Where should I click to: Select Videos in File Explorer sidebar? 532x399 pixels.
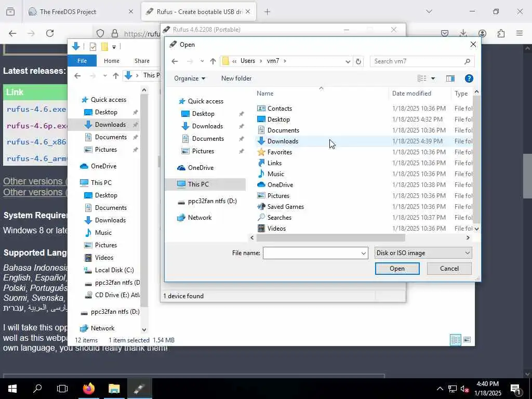[99, 258]
